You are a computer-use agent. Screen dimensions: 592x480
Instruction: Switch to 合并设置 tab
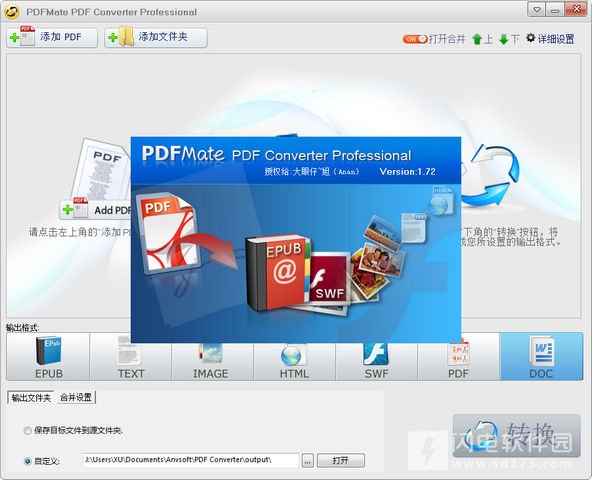76,397
